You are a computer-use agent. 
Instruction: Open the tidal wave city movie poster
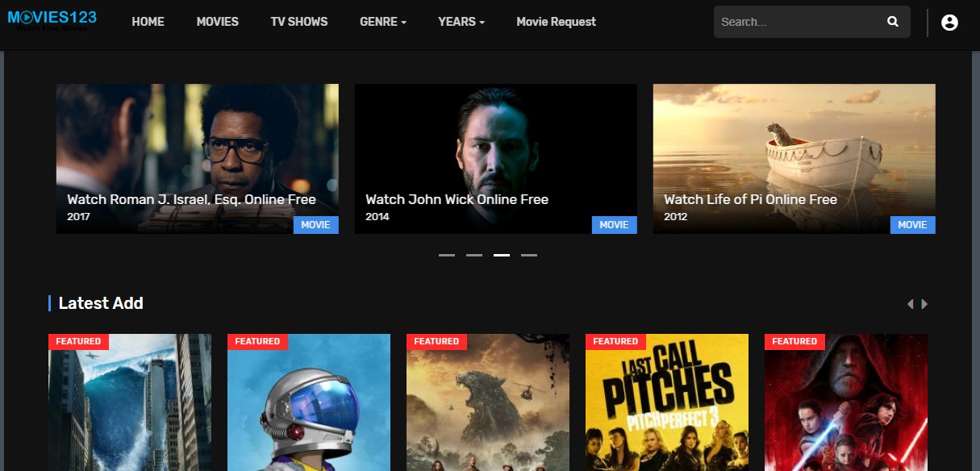click(x=130, y=402)
